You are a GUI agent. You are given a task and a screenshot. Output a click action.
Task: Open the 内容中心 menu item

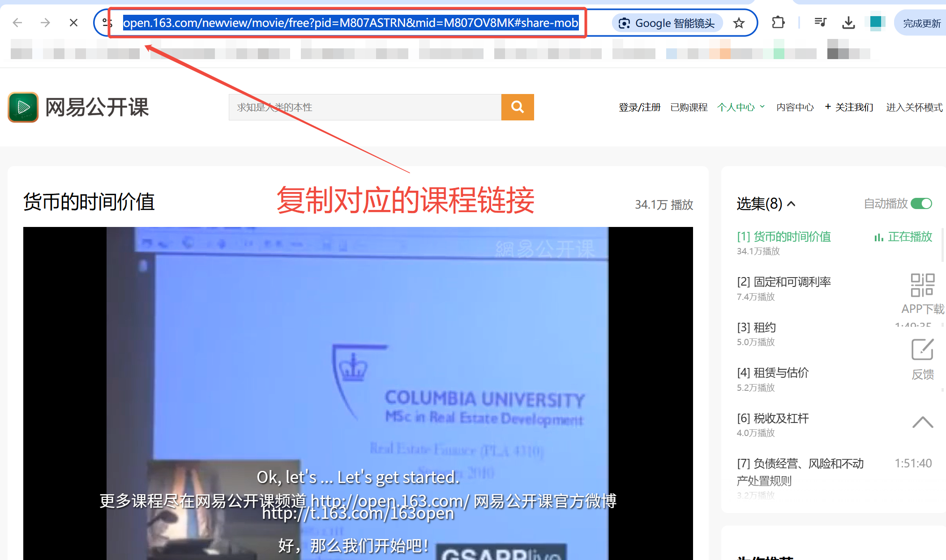795,107
